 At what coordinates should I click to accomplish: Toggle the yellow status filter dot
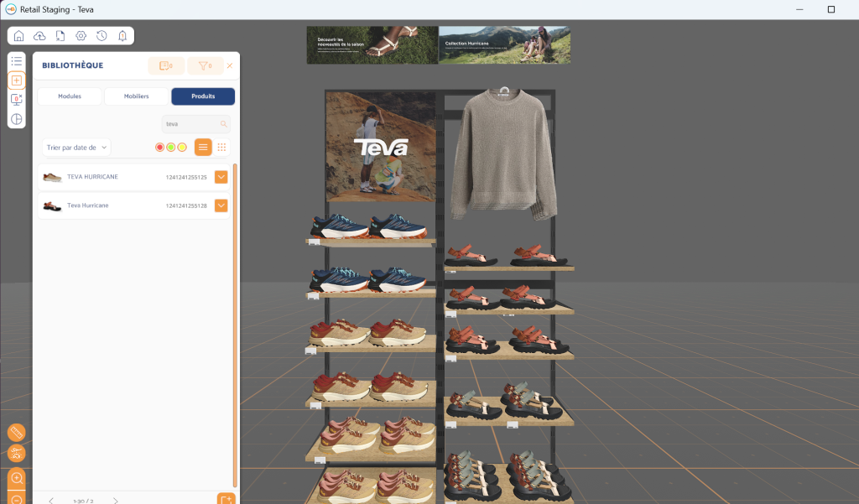tap(182, 148)
